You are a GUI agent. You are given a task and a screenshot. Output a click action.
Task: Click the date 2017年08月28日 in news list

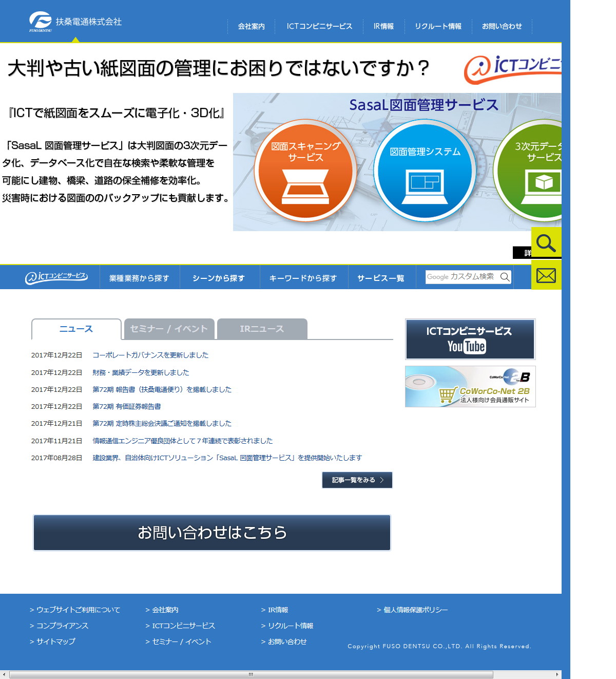(56, 458)
